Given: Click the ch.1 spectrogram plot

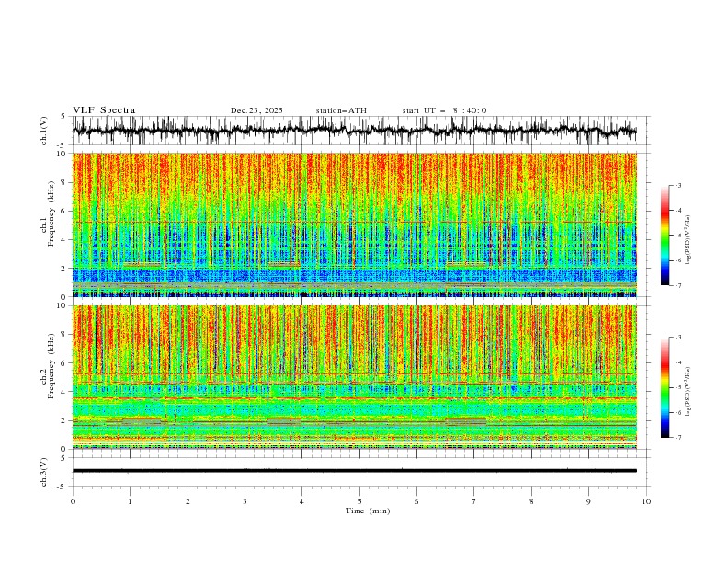Looking at the screenshot, I should pyautogui.click(x=355, y=224).
